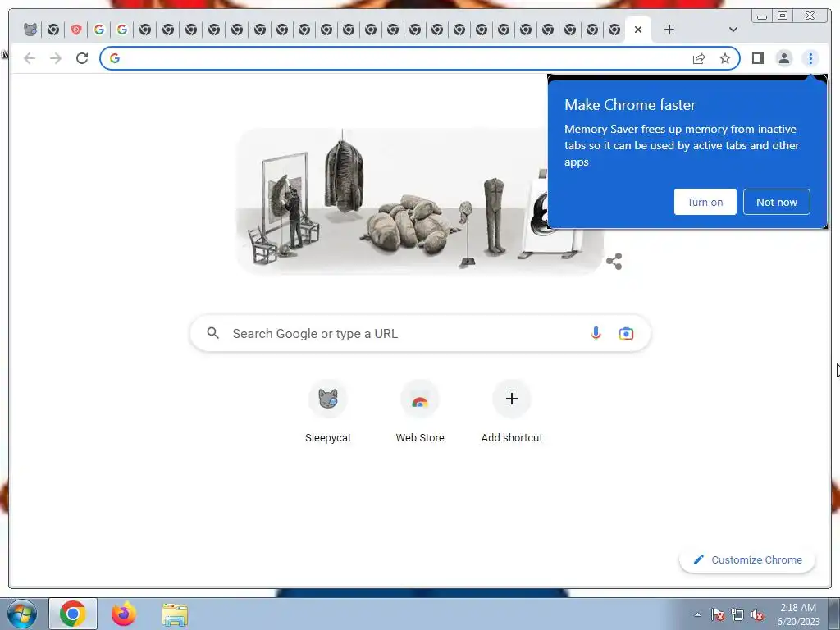Image resolution: width=840 pixels, height=630 pixels.
Task: Go forward using the forward arrow
Action: point(56,58)
